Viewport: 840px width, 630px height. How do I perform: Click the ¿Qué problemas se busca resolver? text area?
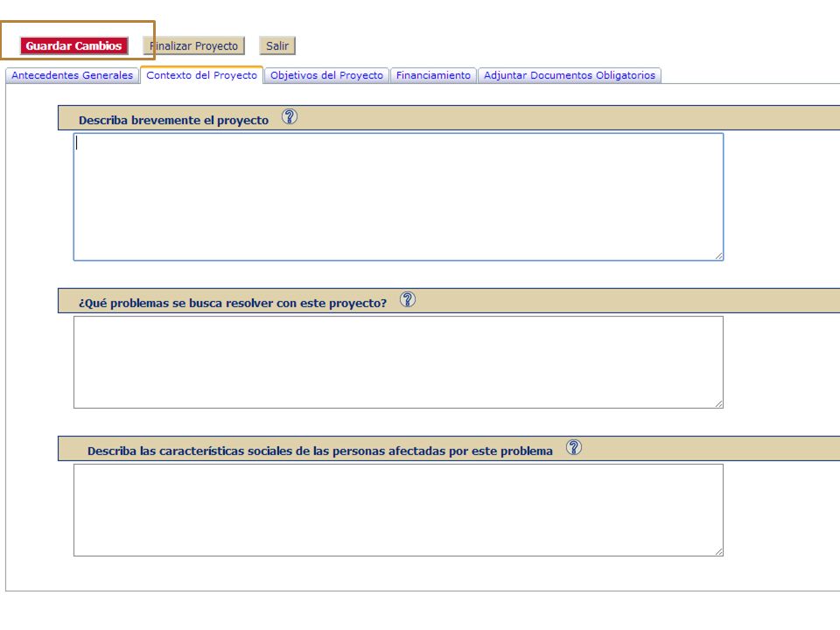pos(399,362)
